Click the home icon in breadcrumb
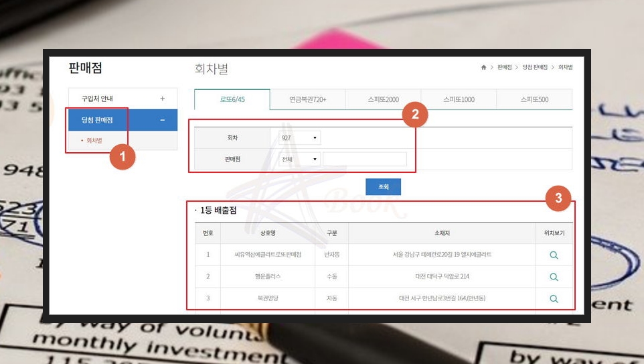 (x=483, y=67)
